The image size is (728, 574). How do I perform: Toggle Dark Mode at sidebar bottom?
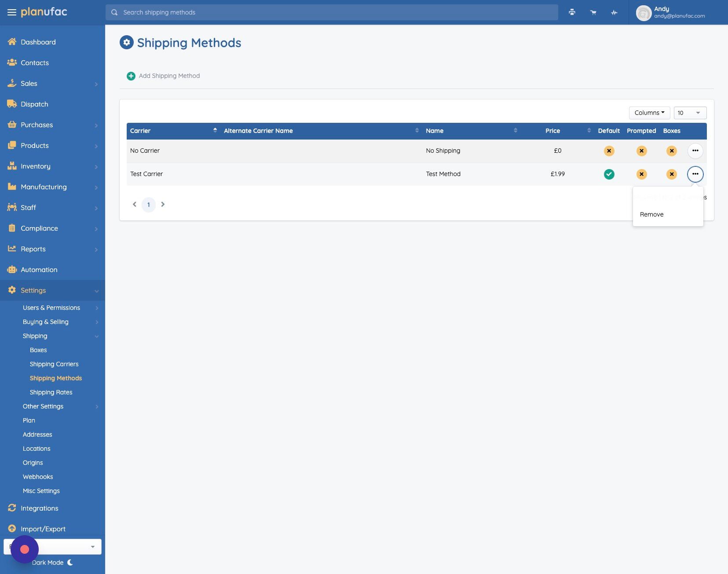tap(53, 563)
